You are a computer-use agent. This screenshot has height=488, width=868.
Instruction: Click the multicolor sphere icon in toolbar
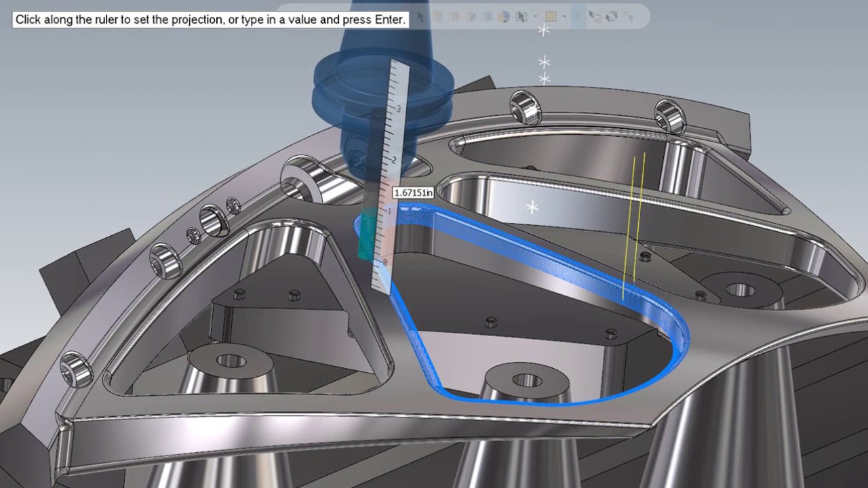(x=503, y=16)
